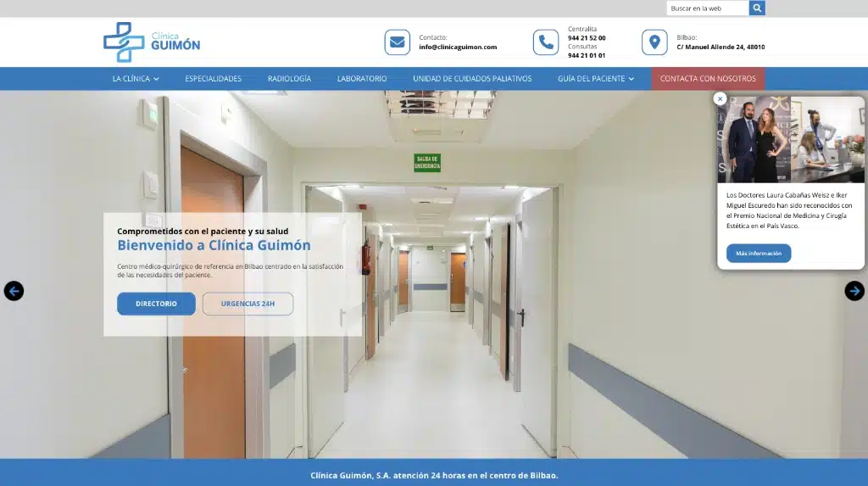Go to previous slide with left arrow

point(14,291)
